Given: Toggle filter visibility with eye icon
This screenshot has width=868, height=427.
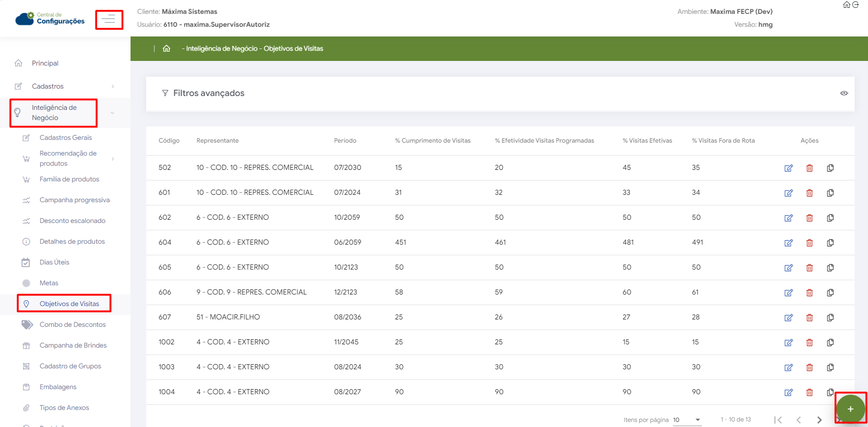Looking at the screenshot, I should pos(844,93).
